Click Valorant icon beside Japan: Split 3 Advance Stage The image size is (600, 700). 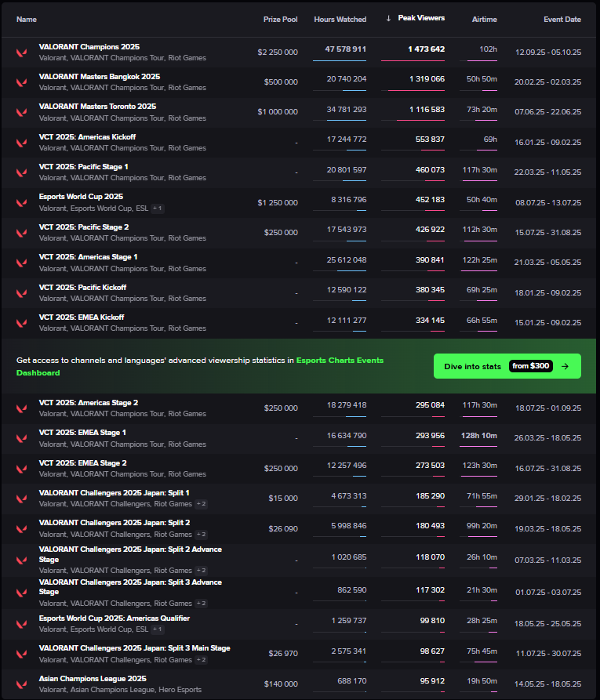tap(21, 593)
